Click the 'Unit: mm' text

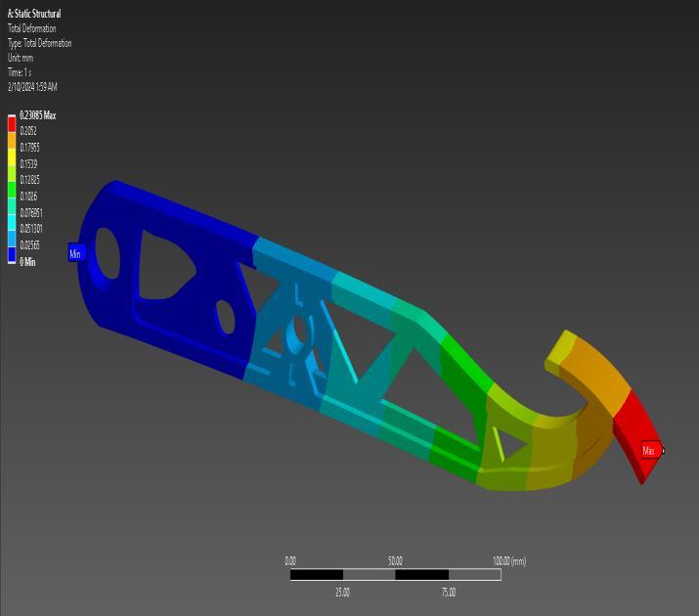(21, 58)
